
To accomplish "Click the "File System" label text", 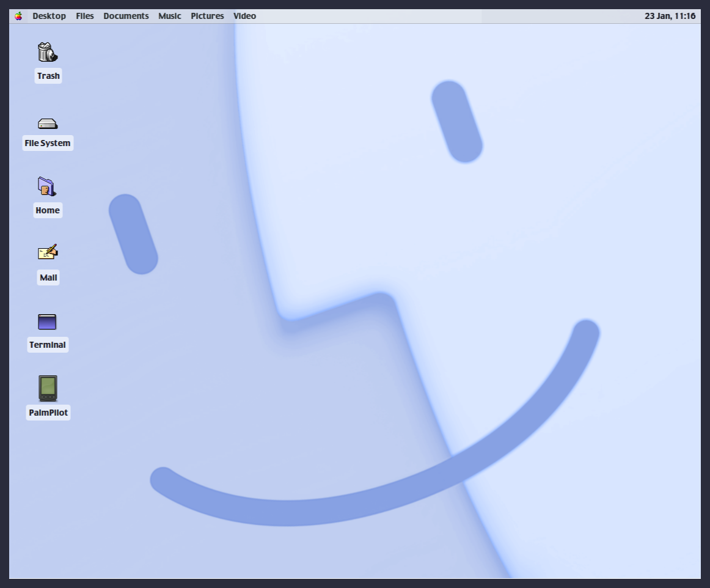I will [x=48, y=143].
